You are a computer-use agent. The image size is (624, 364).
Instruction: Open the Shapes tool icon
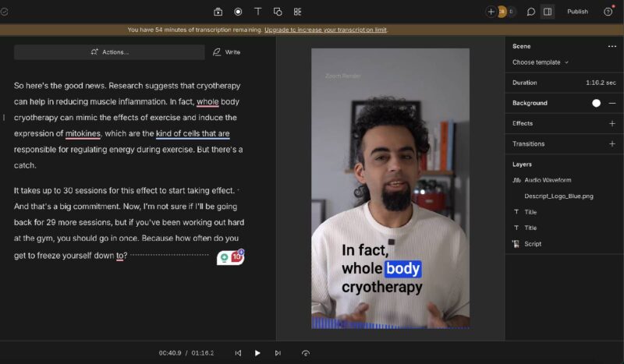point(278,12)
